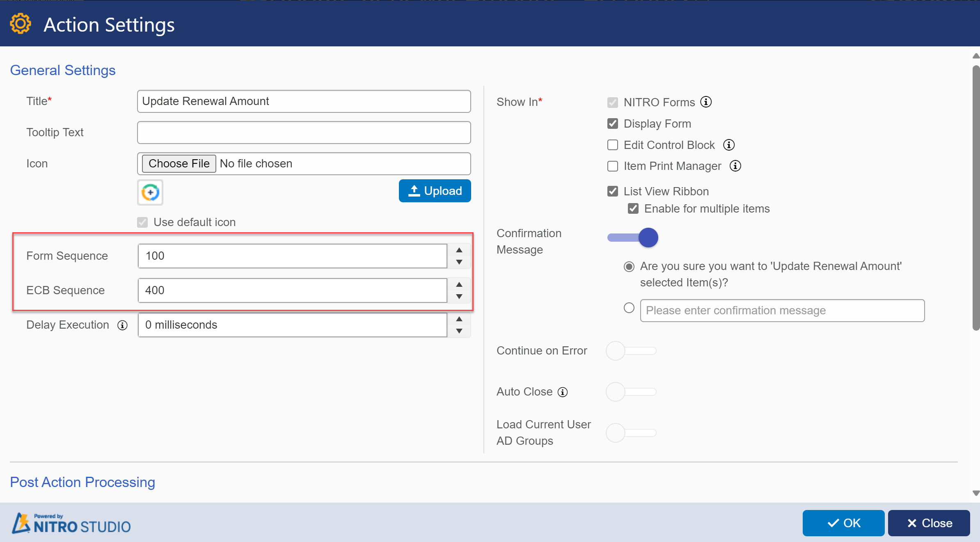The width and height of the screenshot is (980, 542).
Task: Decrease the Form Sequence value
Action: [x=459, y=262]
